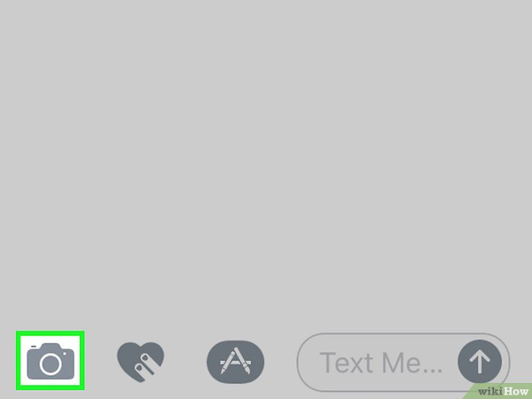Click the word "wiki" in the watermark

click(490, 391)
